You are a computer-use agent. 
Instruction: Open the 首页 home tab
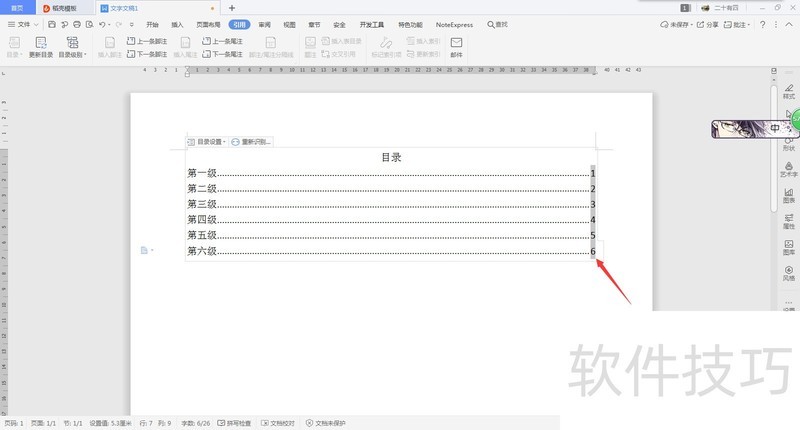pyautogui.click(x=17, y=8)
